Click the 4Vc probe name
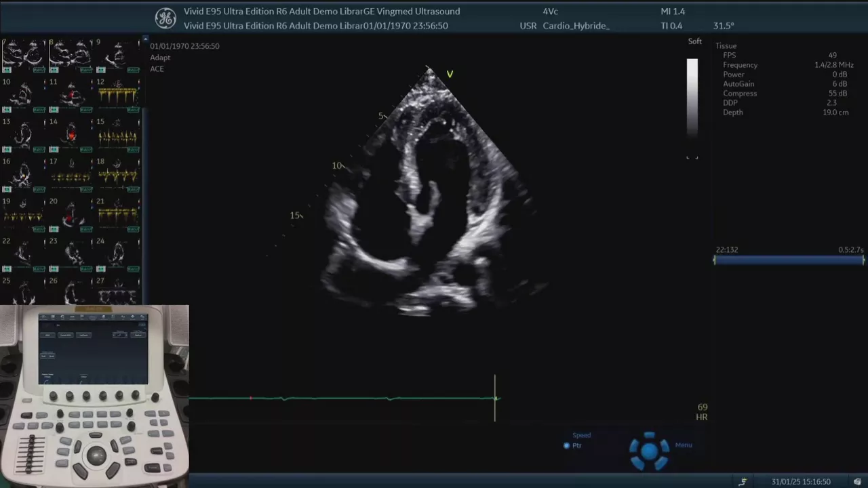Image resolution: width=868 pixels, height=488 pixels. pos(550,12)
